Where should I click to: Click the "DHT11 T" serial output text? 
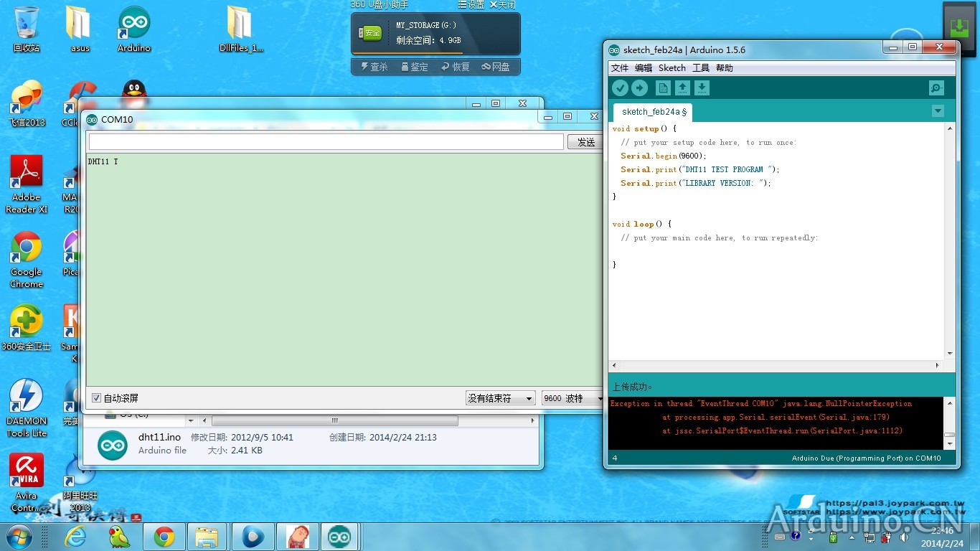point(103,162)
